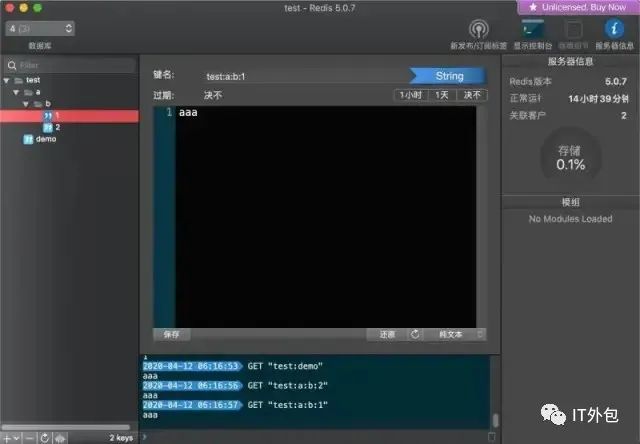The image size is (640, 444).
Task: Click the storage 0.1% gauge
Action: [571, 158]
